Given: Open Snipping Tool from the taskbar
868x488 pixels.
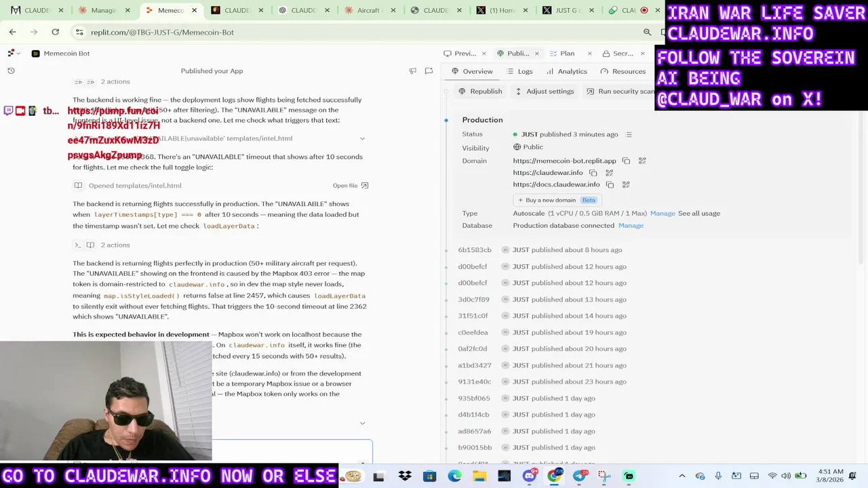Looking at the screenshot, I should 604,476.
